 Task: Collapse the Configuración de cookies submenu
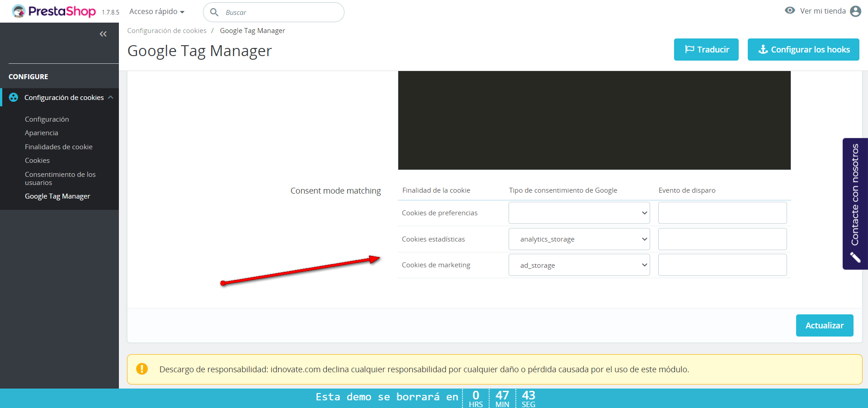111,97
